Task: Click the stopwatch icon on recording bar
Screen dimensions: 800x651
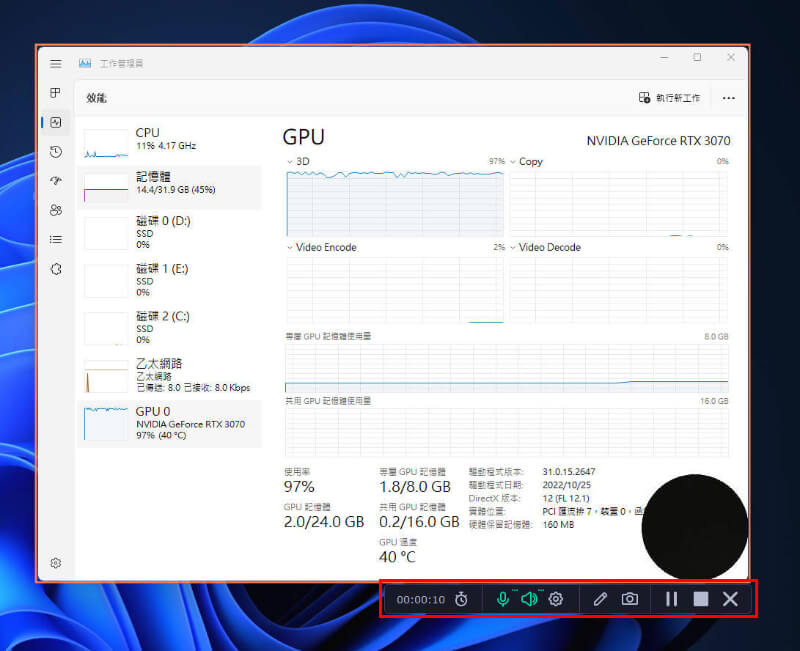Action: (x=461, y=599)
